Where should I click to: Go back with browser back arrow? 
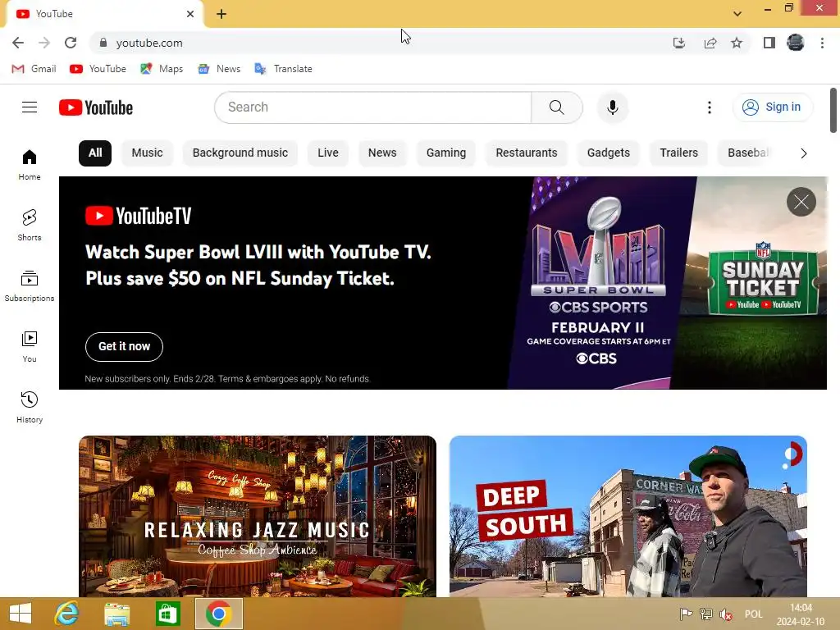coord(18,43)
